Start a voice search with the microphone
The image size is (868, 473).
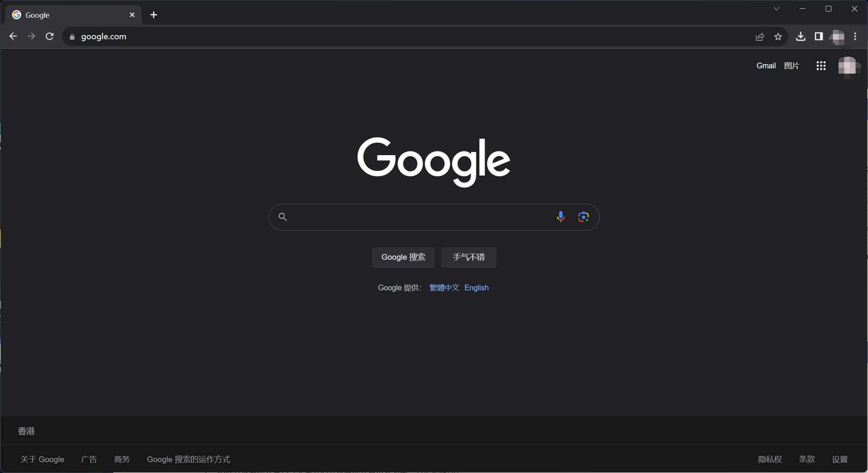coord(561,217)
